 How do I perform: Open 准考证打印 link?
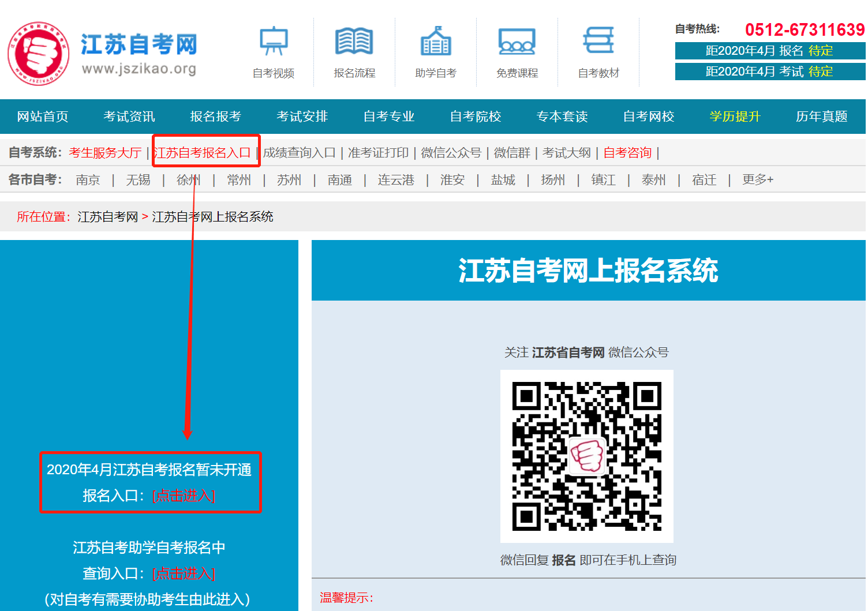click(x=378, y=153)
